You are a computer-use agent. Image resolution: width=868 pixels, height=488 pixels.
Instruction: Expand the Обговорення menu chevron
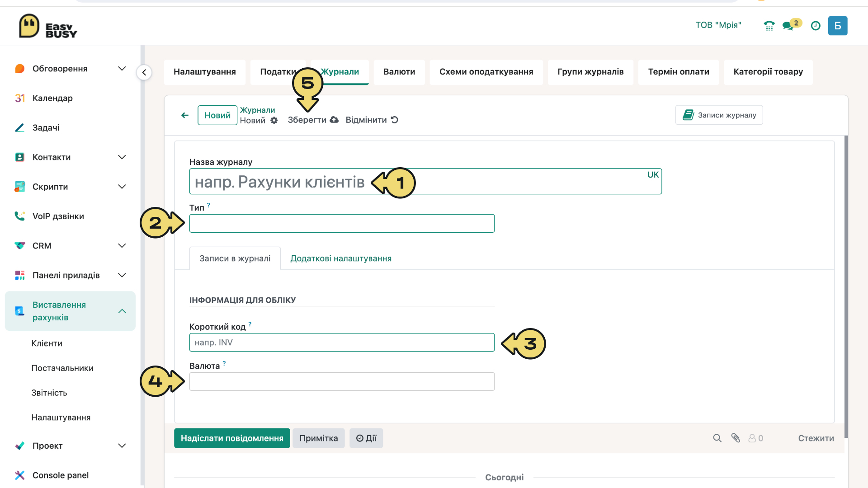tap(122, 69)
